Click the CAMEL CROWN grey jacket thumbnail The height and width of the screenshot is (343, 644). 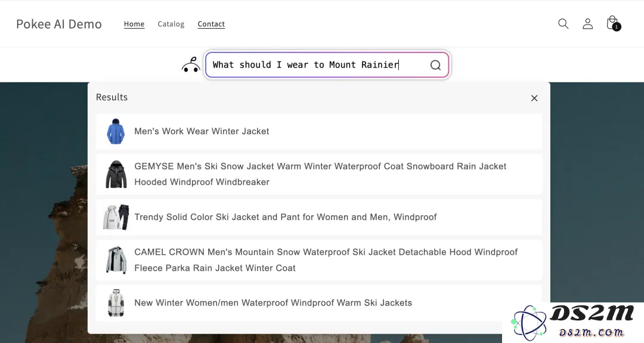pyautogui.click(x=116, y=260)
